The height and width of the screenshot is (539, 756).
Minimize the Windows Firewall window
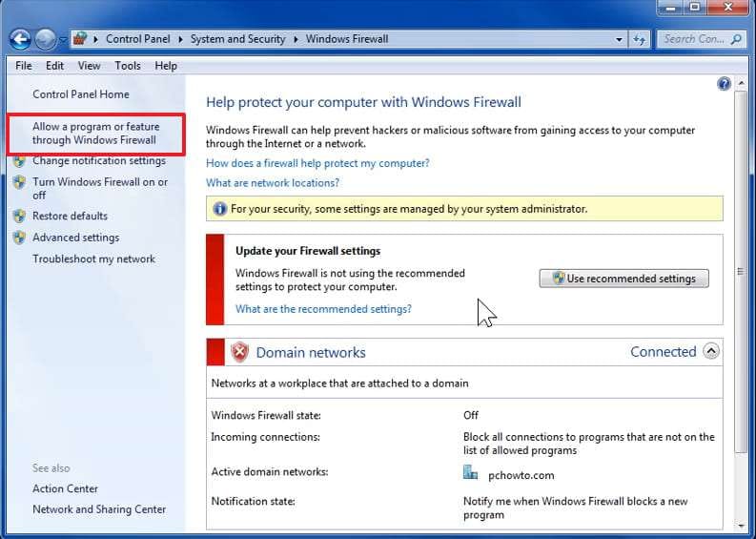(670, 8)
